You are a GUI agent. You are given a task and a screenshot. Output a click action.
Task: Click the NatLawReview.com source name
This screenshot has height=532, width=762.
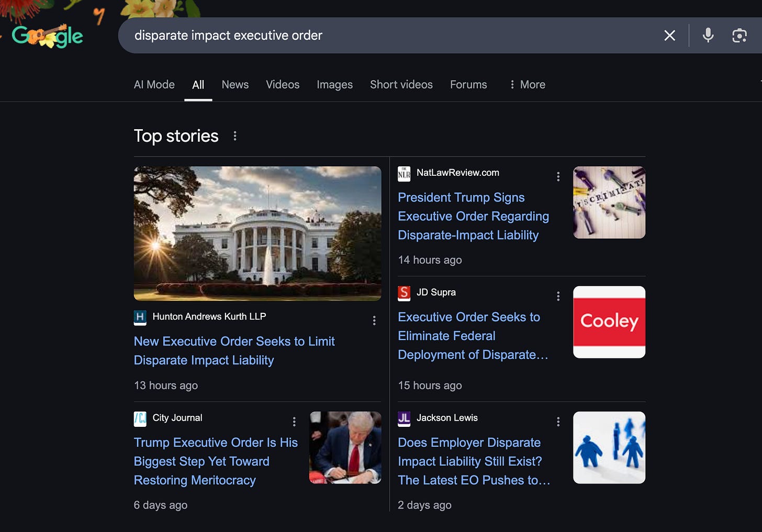[x=458, y=173]
